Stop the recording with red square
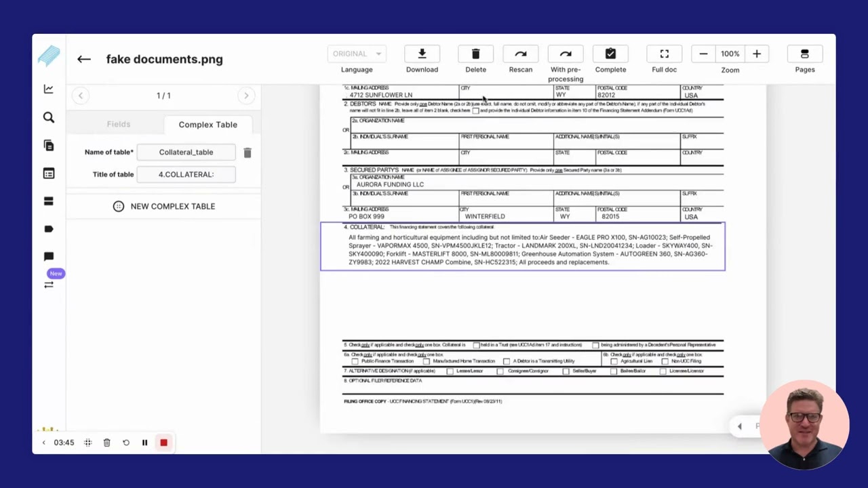The image size is (868, 488). point(163,443)
